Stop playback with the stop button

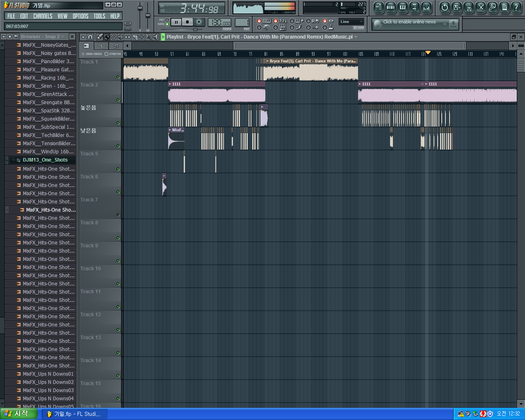tap(187, 22)
